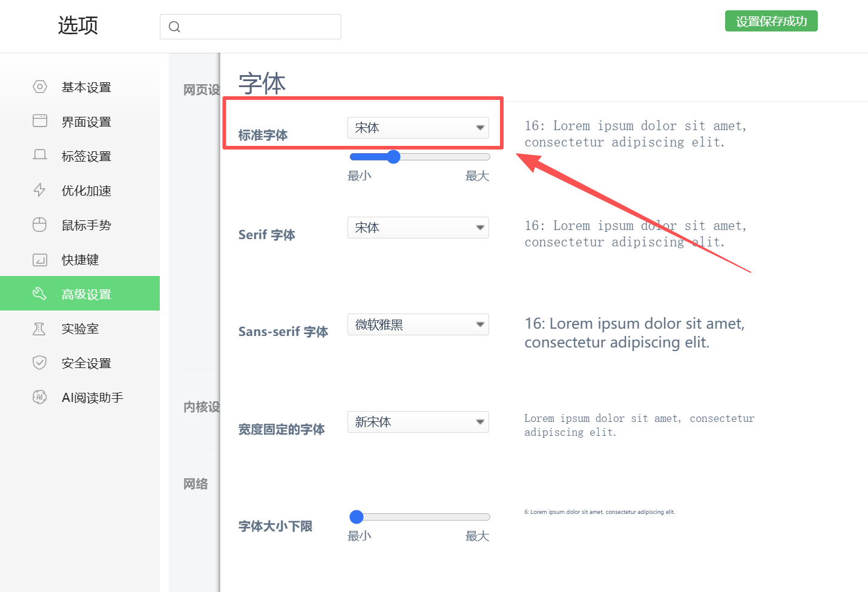Expand the Sans-serif 字体 dropdown showing 微软雅黑
This screenshot has height=592, width=868.
click(x=418, y=324)
